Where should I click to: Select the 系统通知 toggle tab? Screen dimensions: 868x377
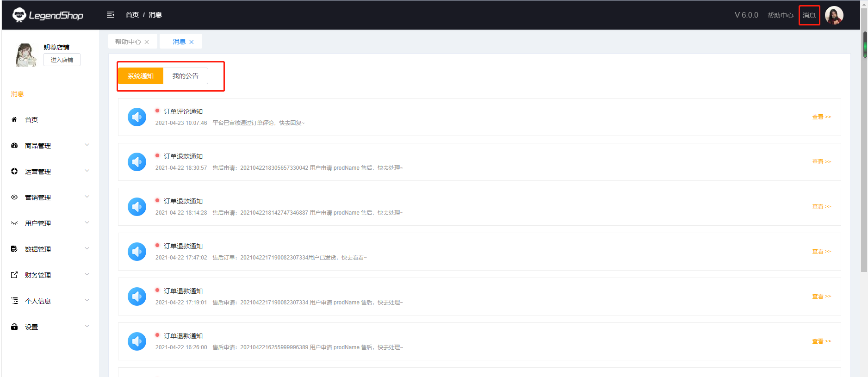[141, 76]
